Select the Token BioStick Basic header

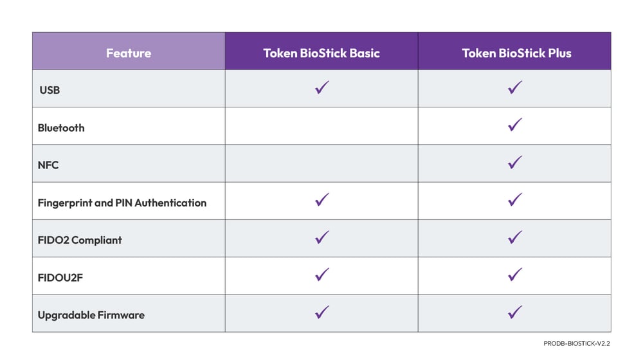click(321, 53)
